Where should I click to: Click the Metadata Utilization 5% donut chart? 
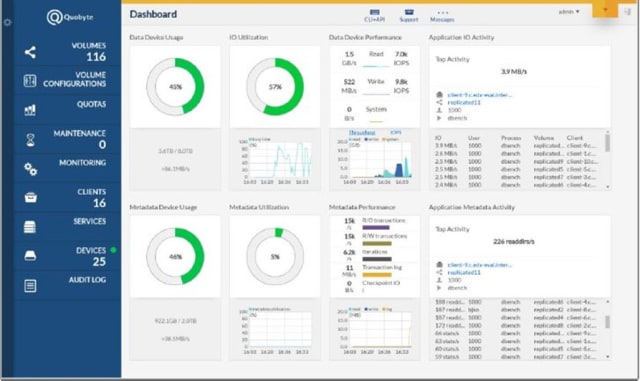275,256
